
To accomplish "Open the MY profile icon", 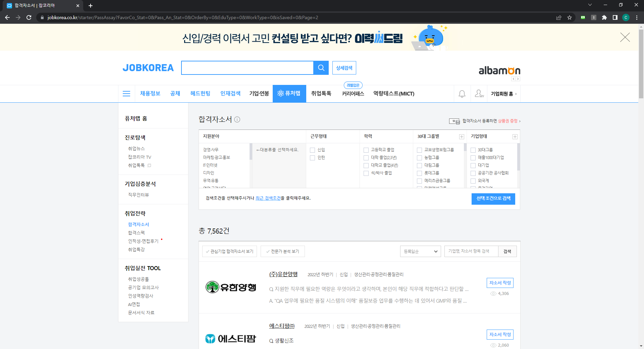I will pyautogui.click(x=479, y=94).
